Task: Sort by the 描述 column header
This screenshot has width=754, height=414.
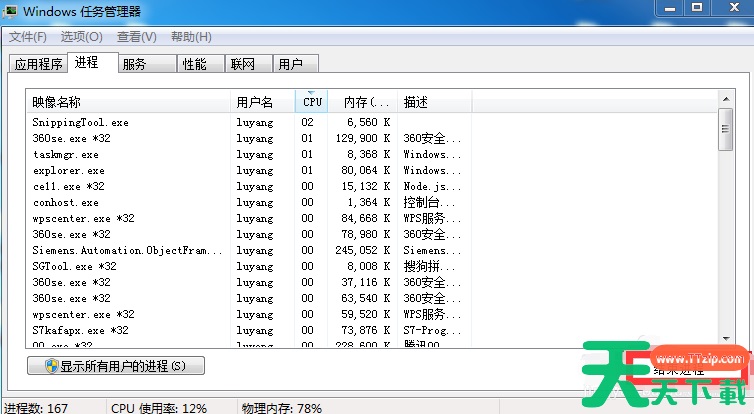Action: click(x=435, y=101)
